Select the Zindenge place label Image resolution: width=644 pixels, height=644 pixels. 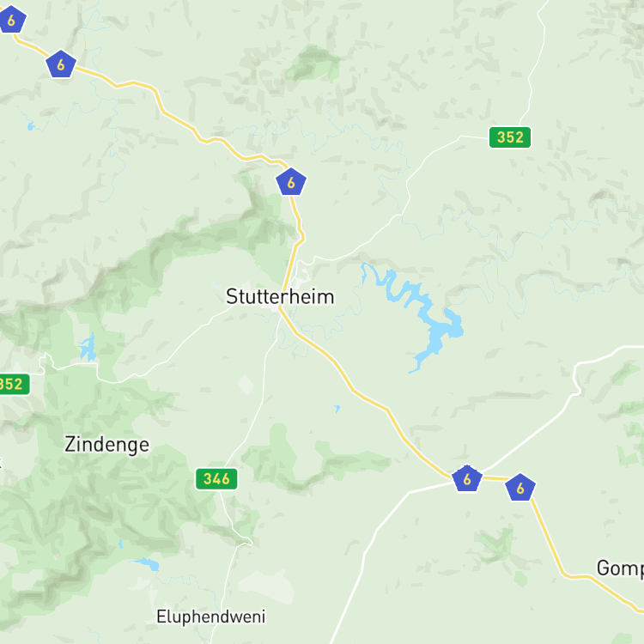click(x=106, y=445)
